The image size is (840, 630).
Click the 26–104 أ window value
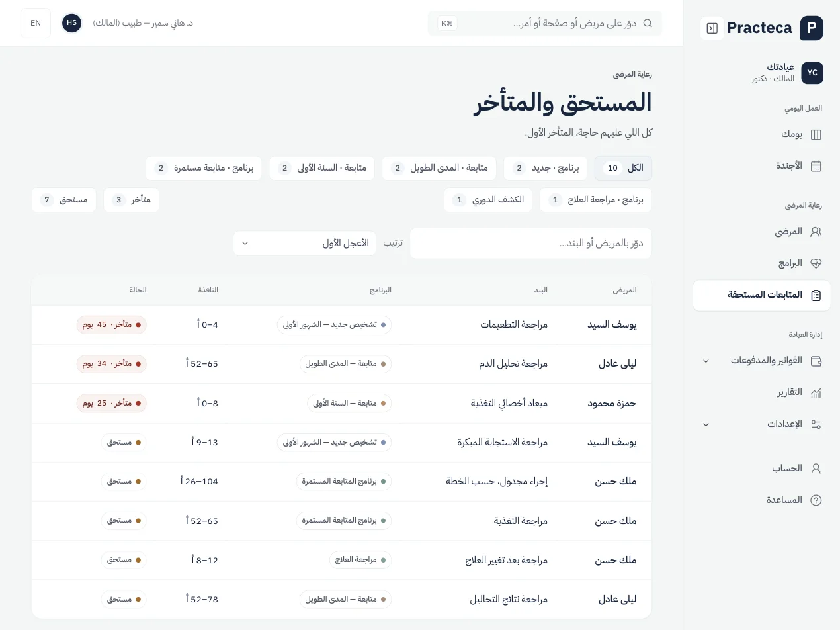pyautogui.click(x=199, y=482)
